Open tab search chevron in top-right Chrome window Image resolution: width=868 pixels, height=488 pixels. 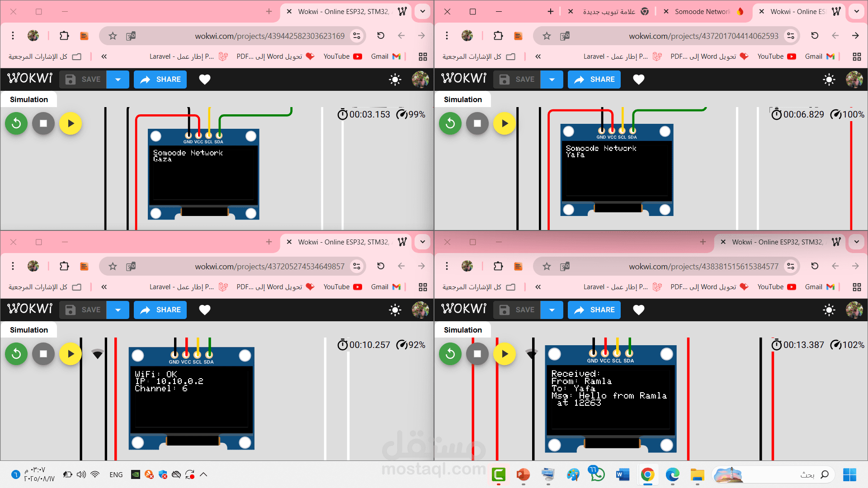pos(856,12)
